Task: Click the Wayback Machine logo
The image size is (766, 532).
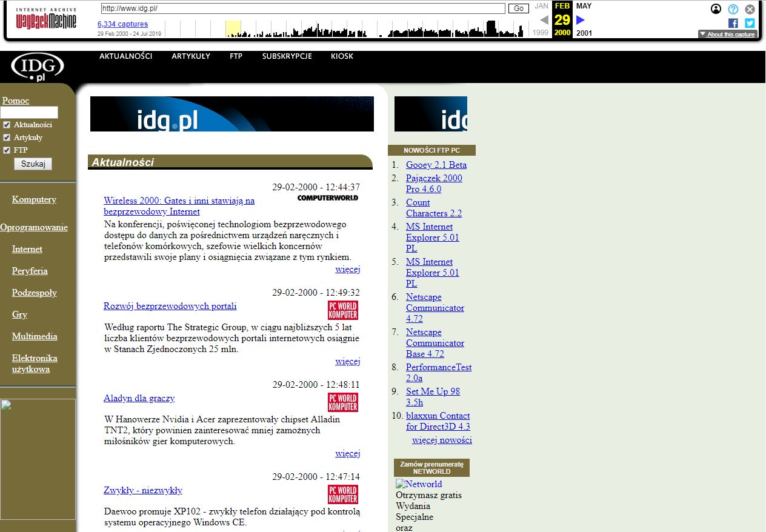Action: [x=46, y=19]
